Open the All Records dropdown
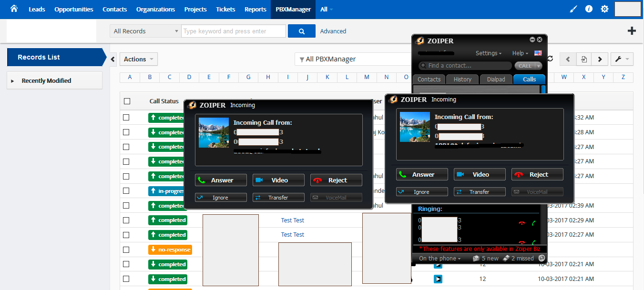This screenshot has width=644, height=290. 145,30
